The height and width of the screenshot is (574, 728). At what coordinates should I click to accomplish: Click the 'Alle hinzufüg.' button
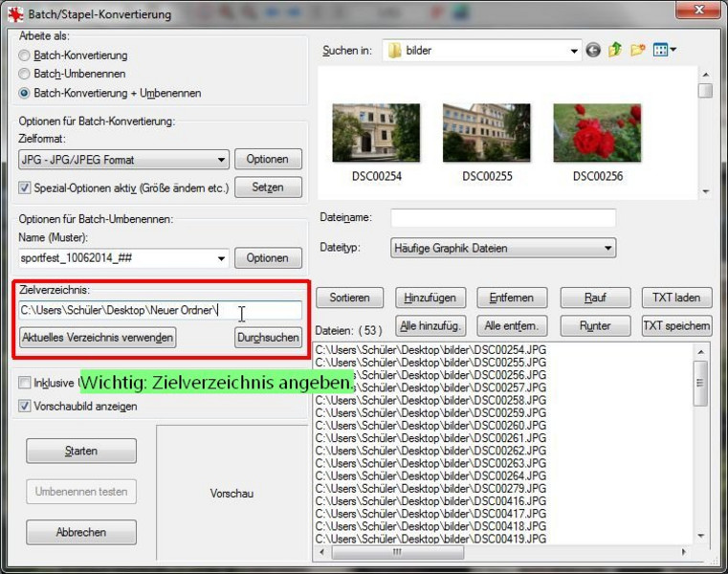[x=432, y=325]
